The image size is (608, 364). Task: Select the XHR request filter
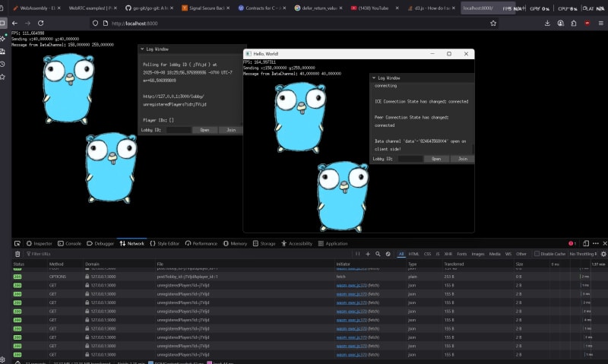pos(448,254)
